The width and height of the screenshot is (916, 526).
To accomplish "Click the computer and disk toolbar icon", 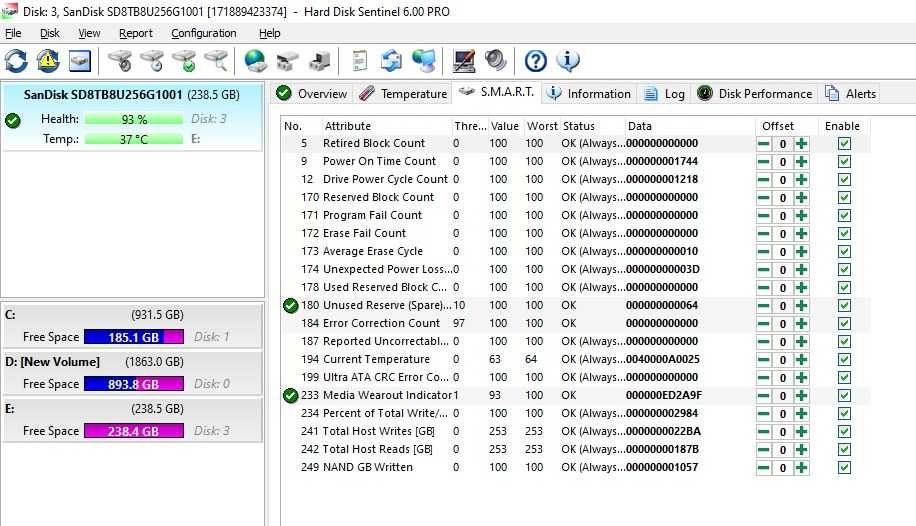I will (x=320, y=61).
